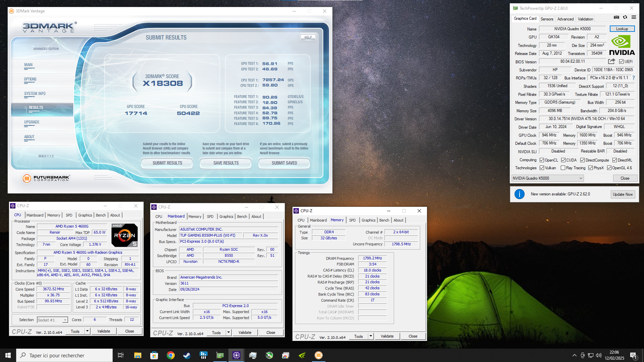Toggle the OpenCL checkbox
The height and width of the screenshot is (362, 644).
542,160
